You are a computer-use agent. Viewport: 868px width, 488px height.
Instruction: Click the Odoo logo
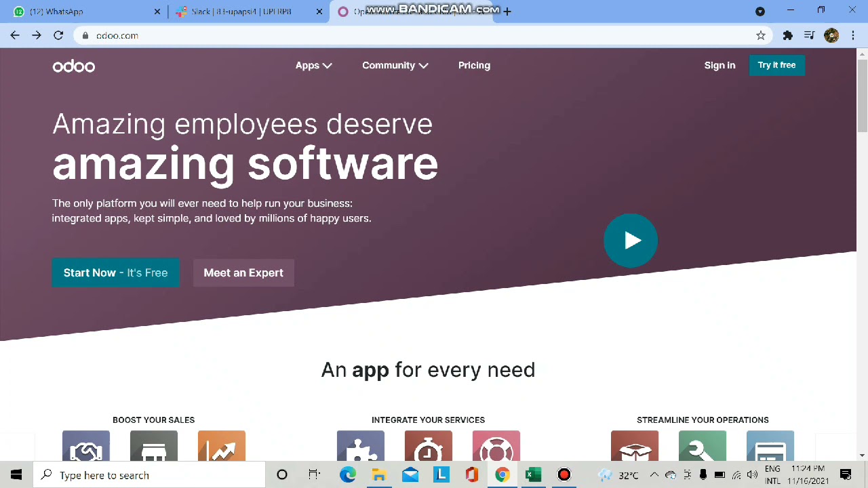pyautogui.click(x=74, y=66)
